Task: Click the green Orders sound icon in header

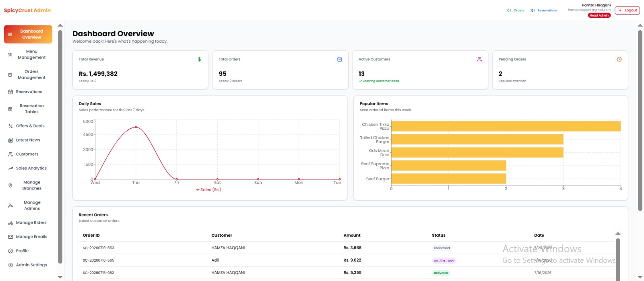Action: [509, 10]
